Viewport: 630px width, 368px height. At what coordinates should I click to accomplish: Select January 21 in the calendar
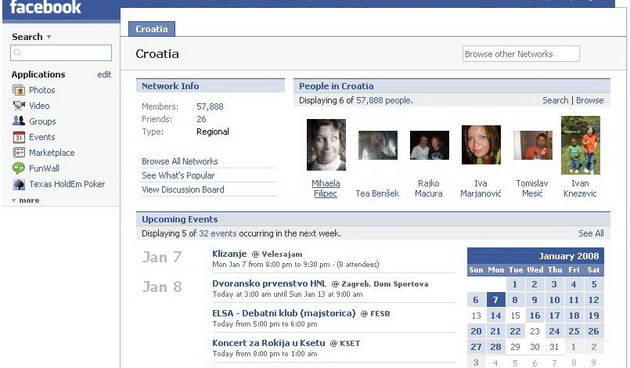point(495,331)
